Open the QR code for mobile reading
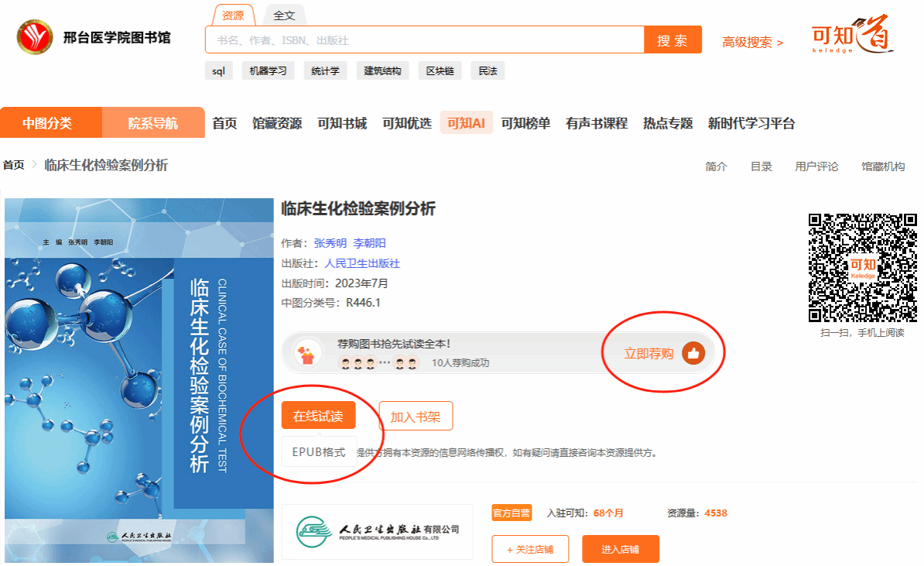The width and height of the screenshot is (924, 566). pyautogui.click(x=863, y=268)
